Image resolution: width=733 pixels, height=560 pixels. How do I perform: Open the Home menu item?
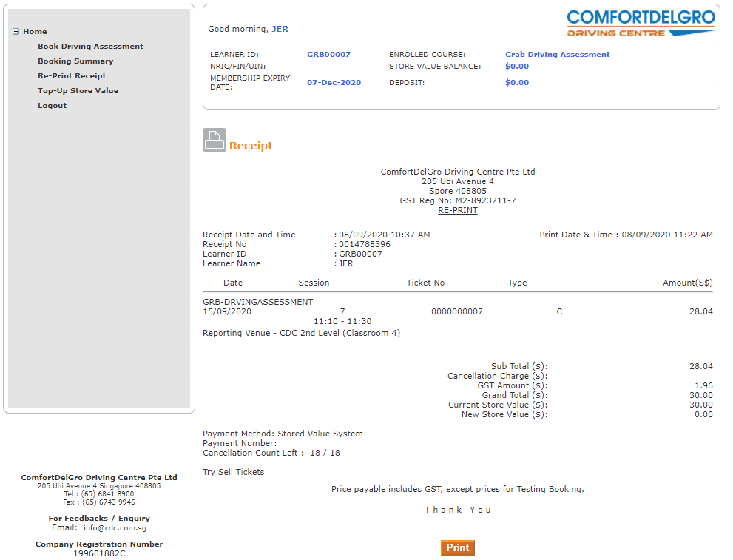click(x=35, y=32)
